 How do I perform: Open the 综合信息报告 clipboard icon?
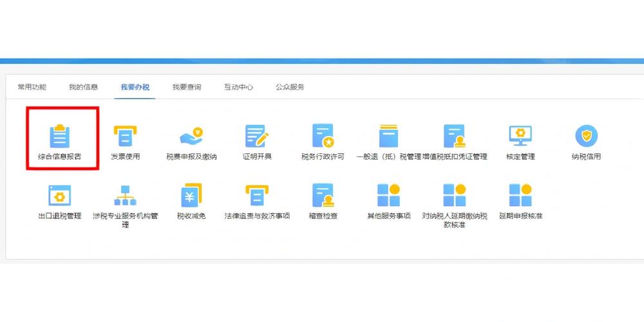59,136
